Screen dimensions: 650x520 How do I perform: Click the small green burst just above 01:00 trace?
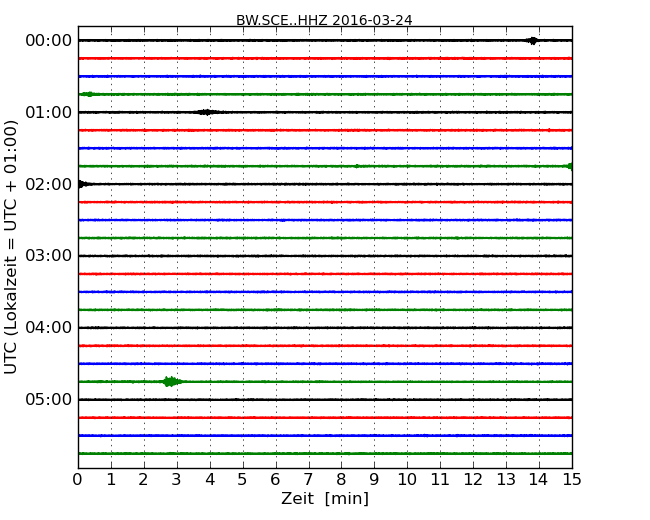click(88, 94)
